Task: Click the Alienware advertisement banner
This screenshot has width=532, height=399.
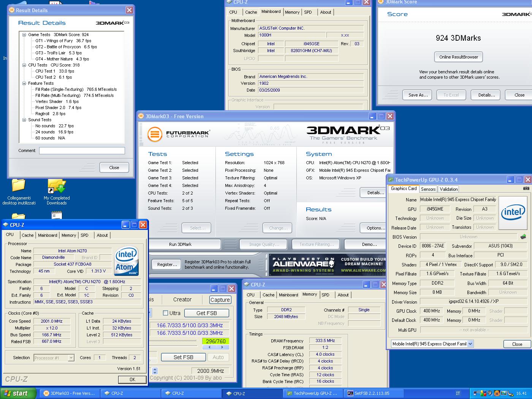Action: [328, 264]
